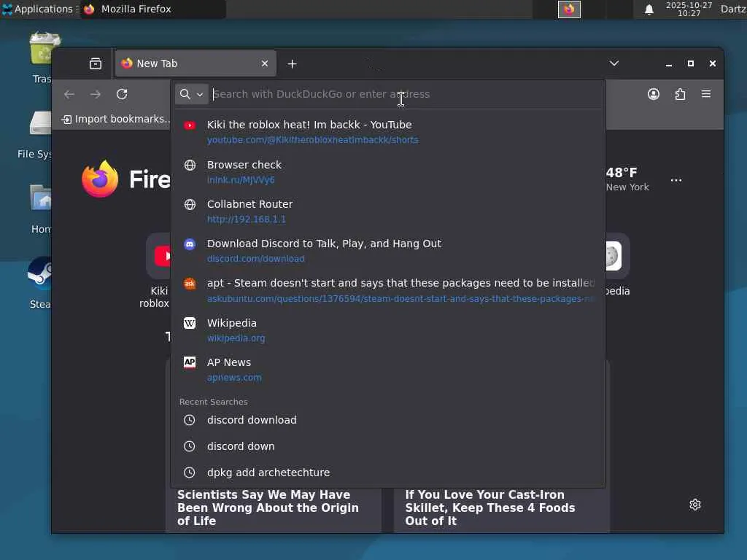Select the Steam desktop icon
This screenshot has height=560, width=747.
[x=40, y=284]
